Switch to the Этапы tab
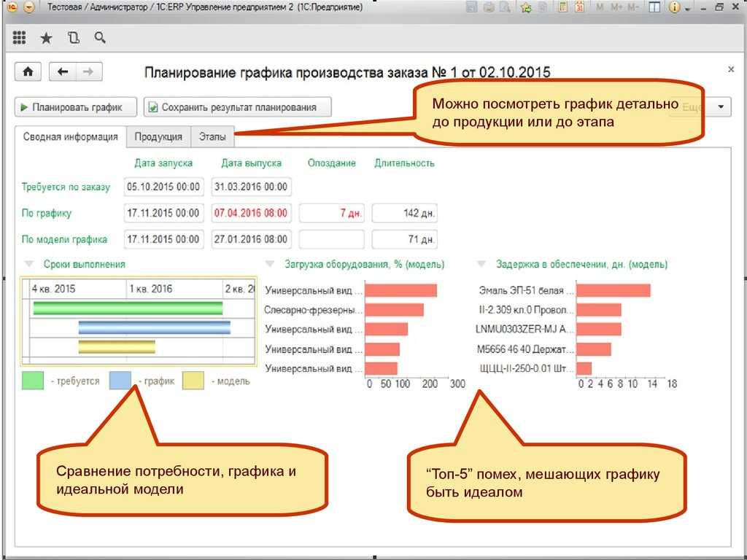This screenshot has height=560, width=747. 212,136
